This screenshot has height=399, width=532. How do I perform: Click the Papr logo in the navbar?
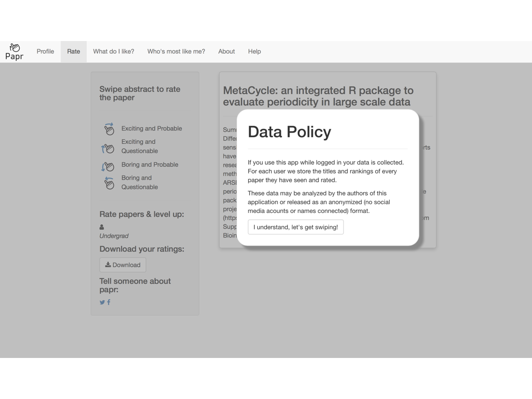coord(14,51)
